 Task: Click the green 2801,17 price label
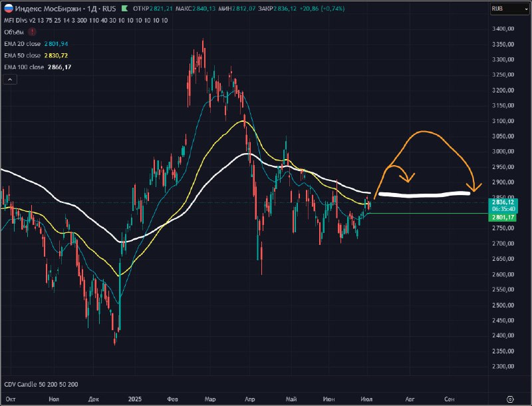[x=503, y=217]
